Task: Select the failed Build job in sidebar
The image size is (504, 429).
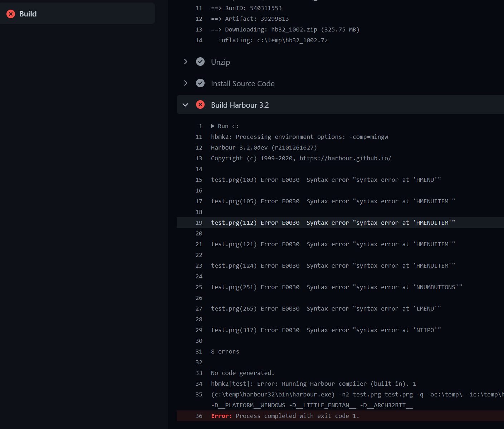Action: click(77, 14)
